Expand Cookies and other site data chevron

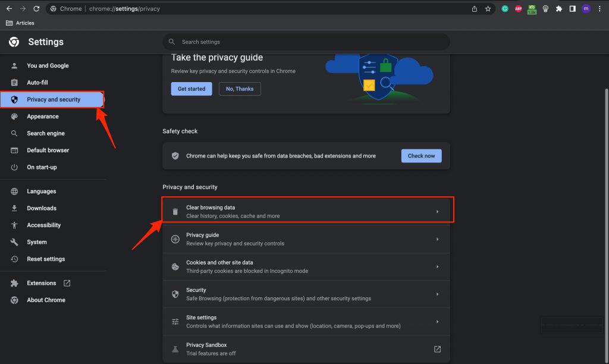tap(437, 267)
